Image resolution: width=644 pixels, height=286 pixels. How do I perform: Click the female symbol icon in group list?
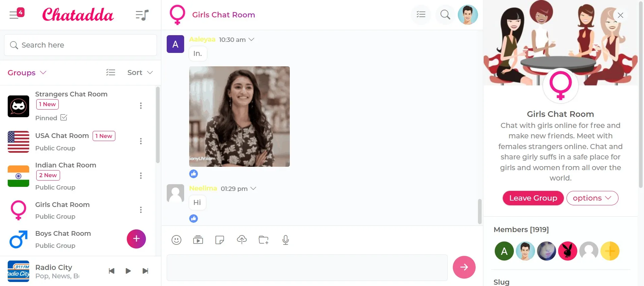(18, 210)
